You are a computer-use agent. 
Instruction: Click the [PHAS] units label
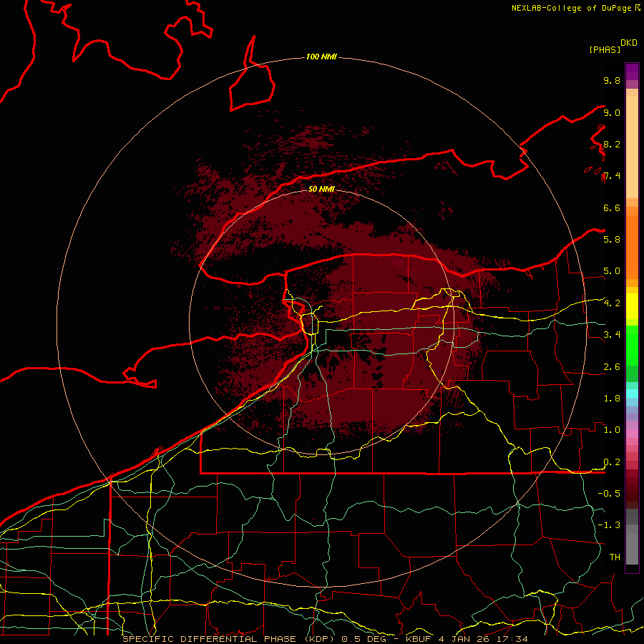click(605, 50)
